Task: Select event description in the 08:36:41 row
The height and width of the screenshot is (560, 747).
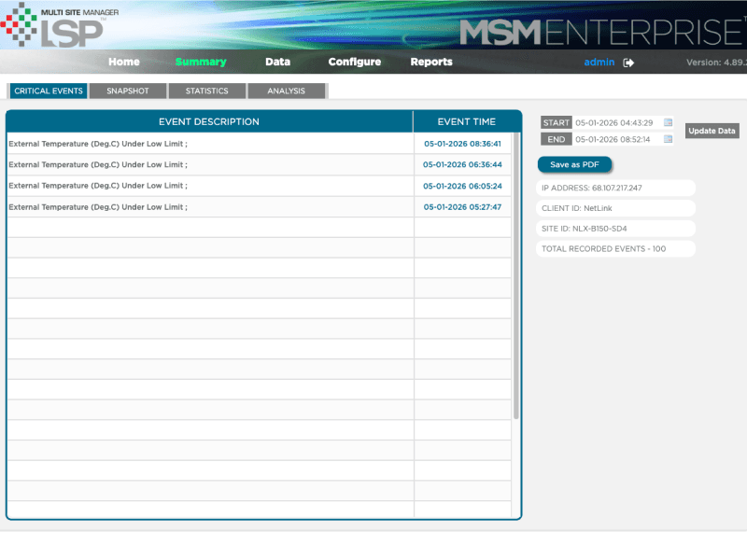Action: coord(98,144)
